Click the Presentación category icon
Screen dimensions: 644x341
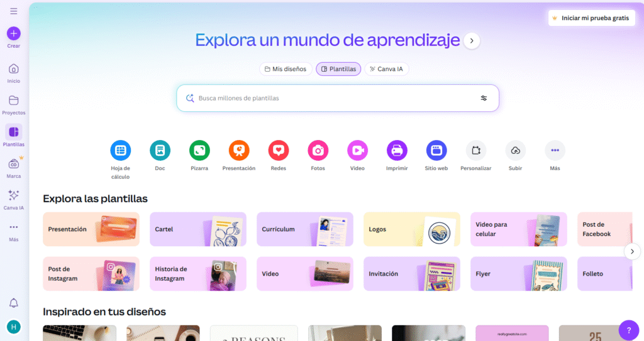[239, 151]
